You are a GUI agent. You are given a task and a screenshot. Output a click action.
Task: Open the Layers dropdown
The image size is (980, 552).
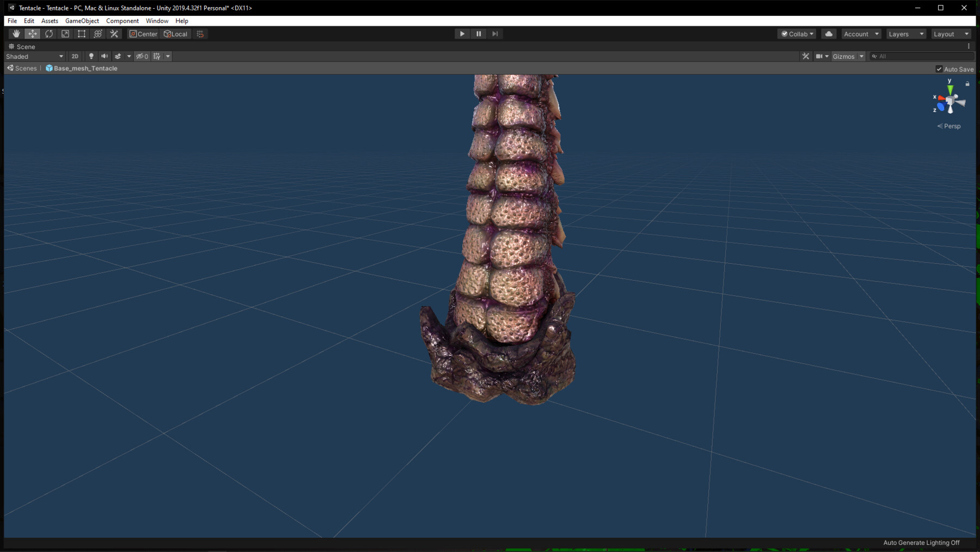[905, 33]
